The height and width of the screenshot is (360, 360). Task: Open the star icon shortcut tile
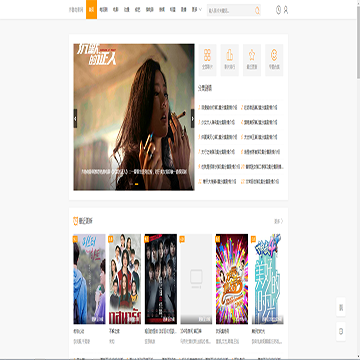point(252,60)
